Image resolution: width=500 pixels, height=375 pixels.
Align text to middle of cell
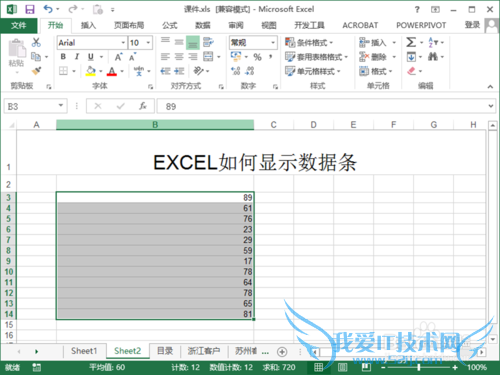(x=179, y=42)
